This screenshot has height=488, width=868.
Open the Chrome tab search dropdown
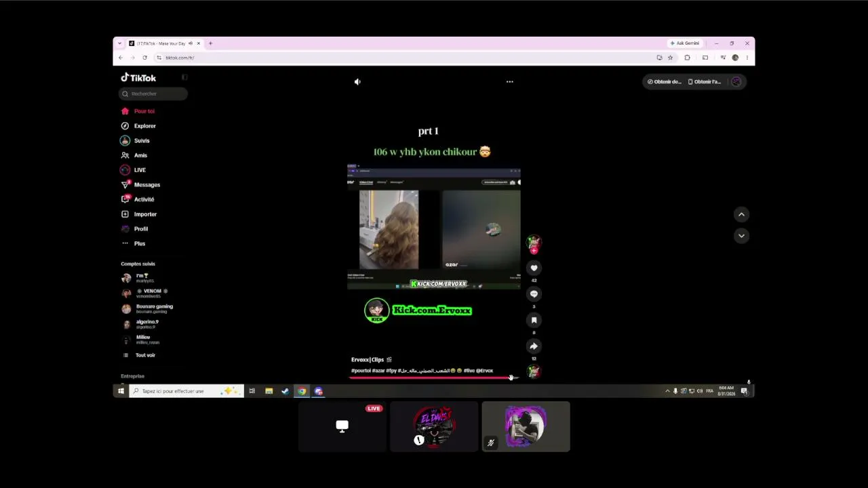pyautogui.click(x=119, y=43)
